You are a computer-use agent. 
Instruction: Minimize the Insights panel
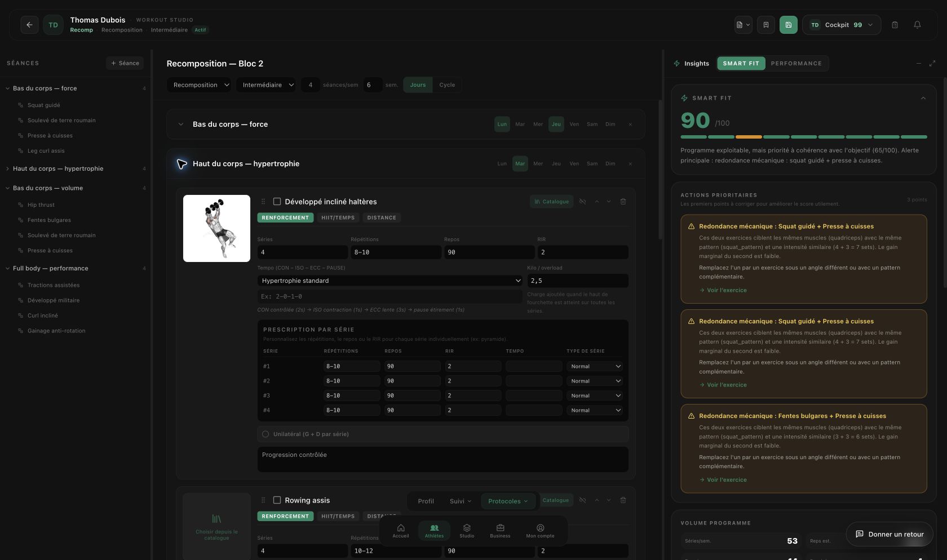click(x=918, y=64)
